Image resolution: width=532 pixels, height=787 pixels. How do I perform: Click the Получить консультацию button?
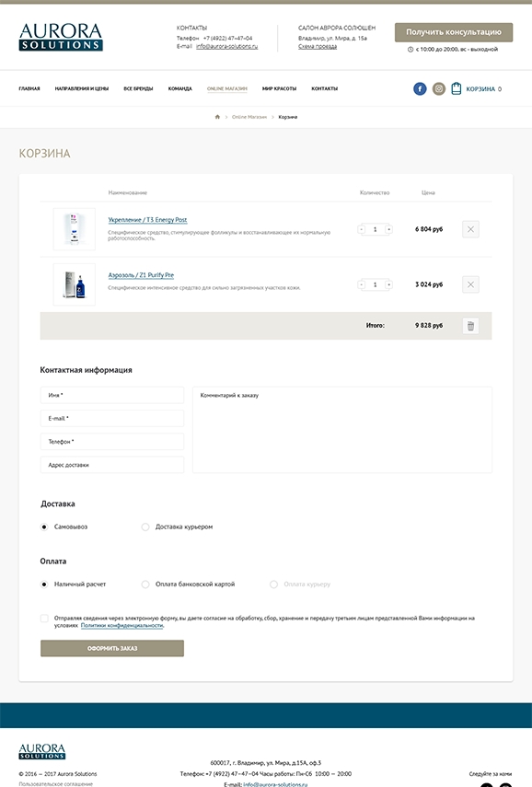454,32
